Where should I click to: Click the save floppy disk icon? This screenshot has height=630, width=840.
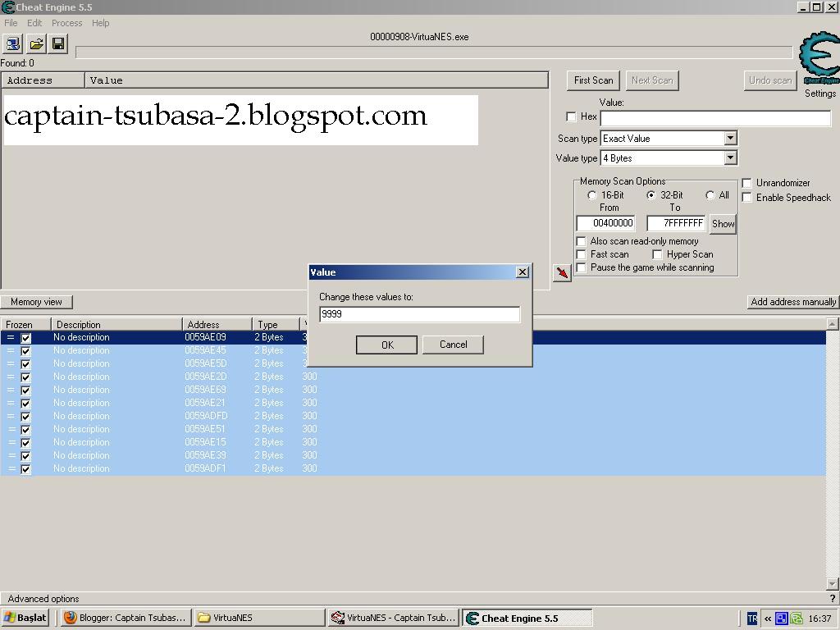pyautogui.click(x=58, y=43)
